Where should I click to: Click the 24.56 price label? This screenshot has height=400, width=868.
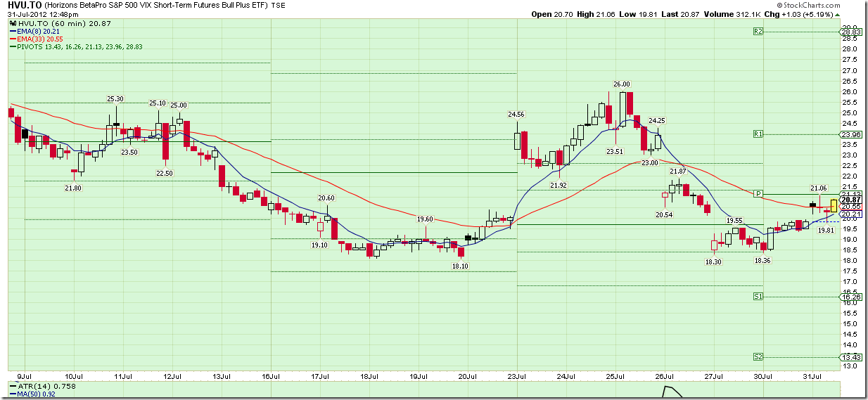pos(517,114)
